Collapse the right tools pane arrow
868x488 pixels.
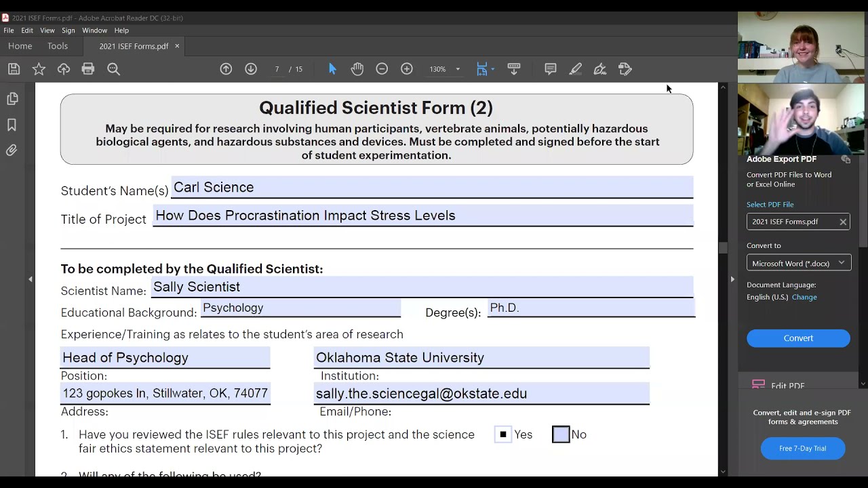pyautogui.click(x=732, y=279)
